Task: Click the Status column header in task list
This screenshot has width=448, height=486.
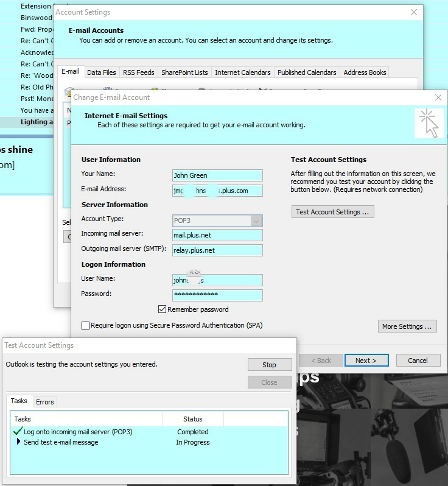Action: (192, 419)
